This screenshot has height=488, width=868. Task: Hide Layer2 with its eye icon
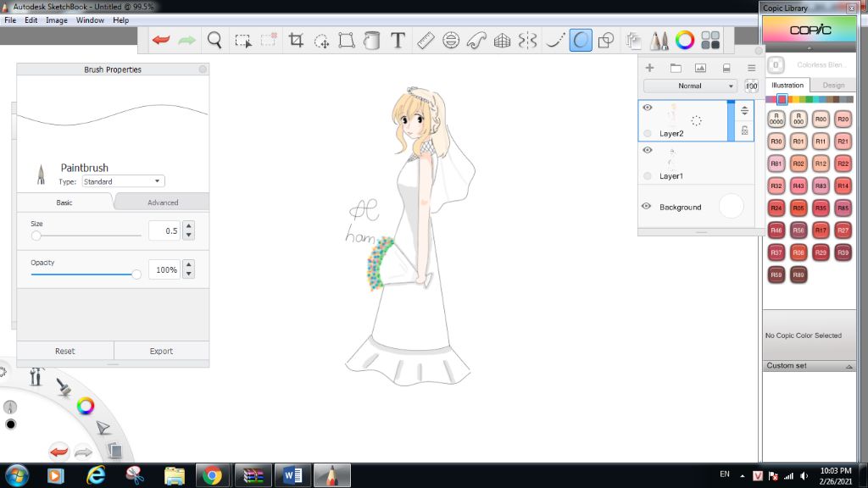point(647,108)
